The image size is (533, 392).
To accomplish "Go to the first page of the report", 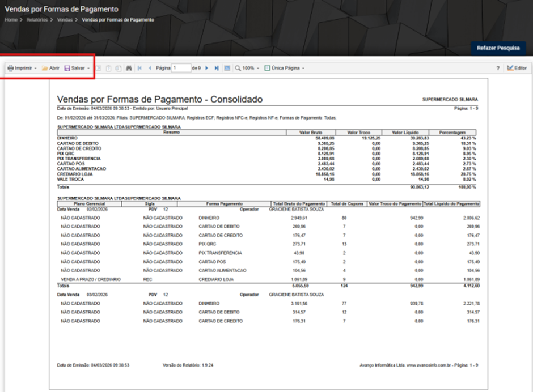I will (x=139, y=69).
